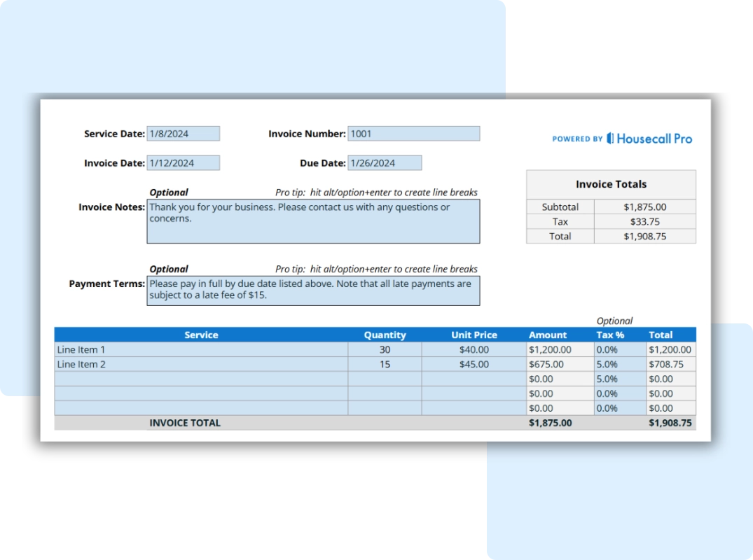Select the Subtotal value in Invoice Totals
753x560 pixels.
644,207
